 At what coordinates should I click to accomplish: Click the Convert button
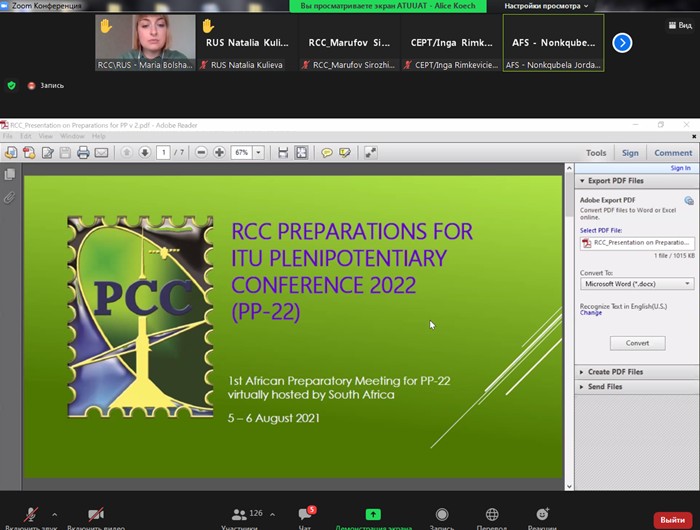point(637,343)
